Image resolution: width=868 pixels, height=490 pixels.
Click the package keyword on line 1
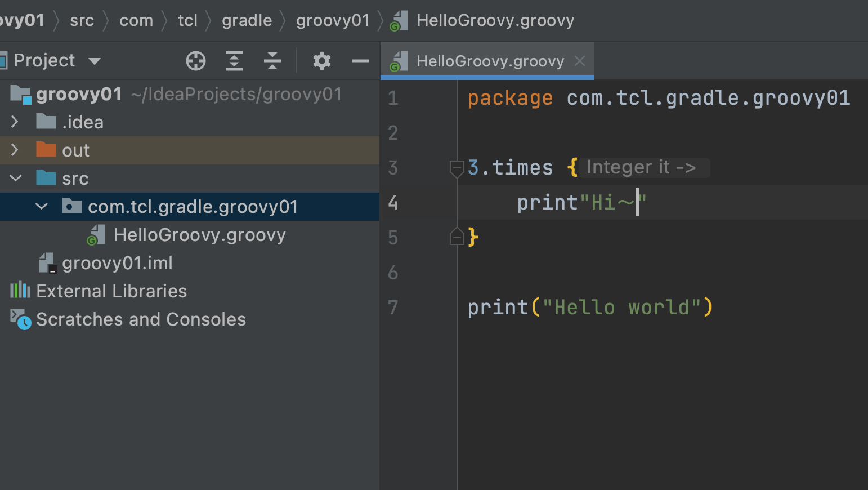pyautogui.click(x=510, y=99)
